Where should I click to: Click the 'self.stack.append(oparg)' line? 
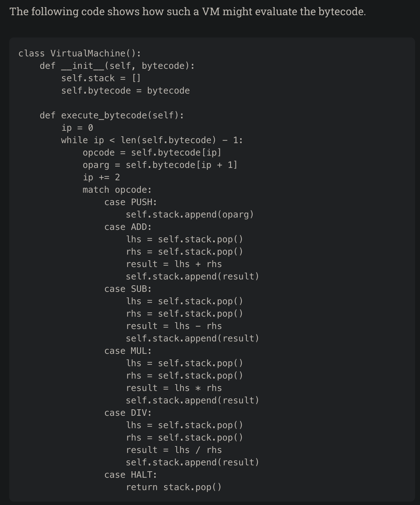pos(190,214)
